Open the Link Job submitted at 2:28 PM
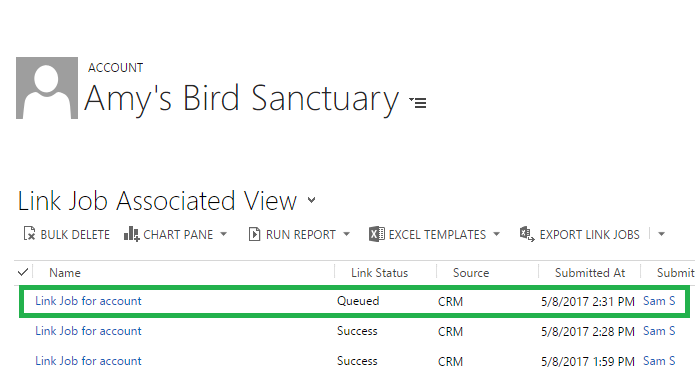Viewport: 695px width, 377px height. point(88,331)
